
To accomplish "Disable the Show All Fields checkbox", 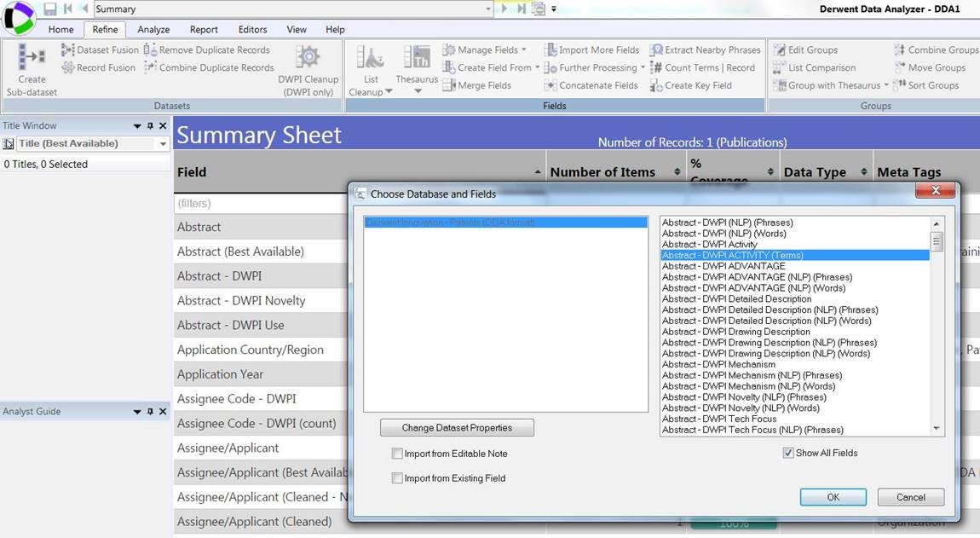I will (x=788, y=453).
